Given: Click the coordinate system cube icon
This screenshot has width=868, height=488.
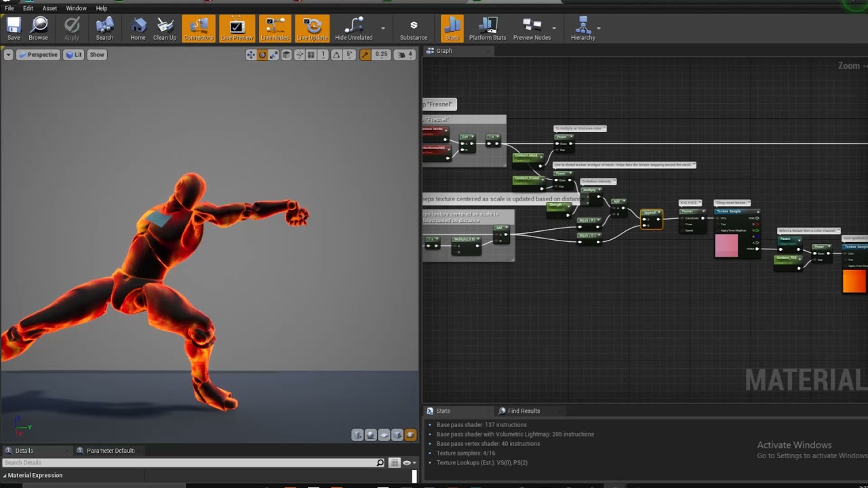Looking at the screenshot, I should (287, 55).
